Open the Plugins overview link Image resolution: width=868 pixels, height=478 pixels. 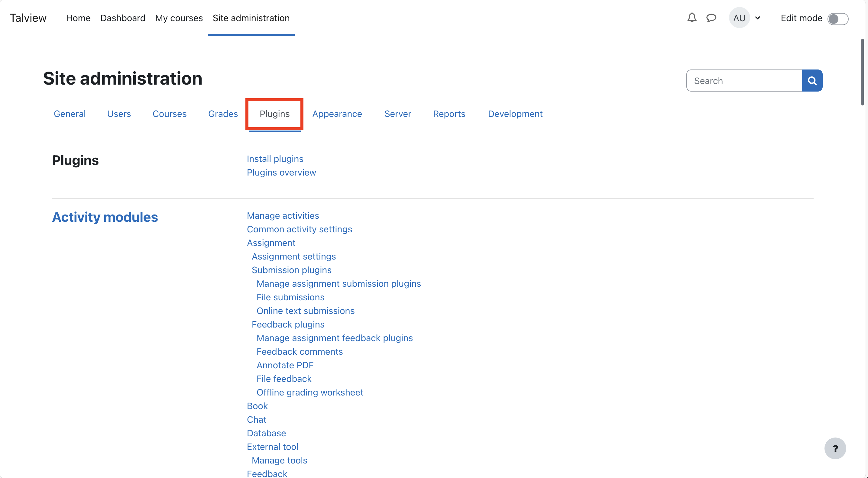click(281, 173)
